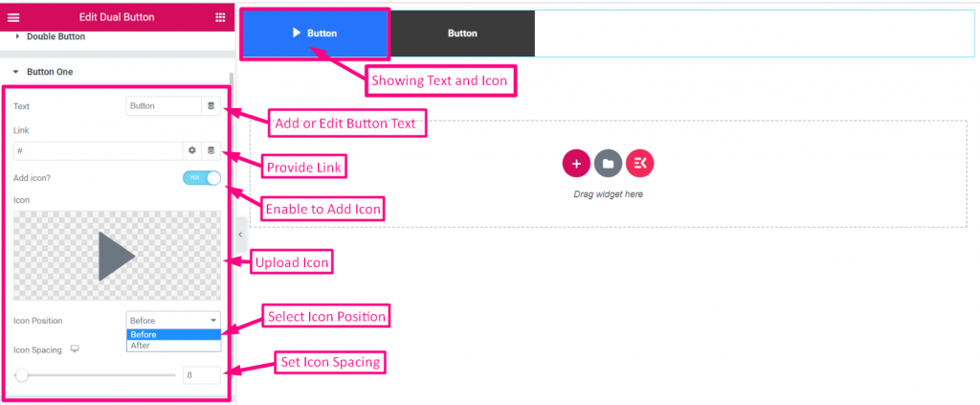This screenshot has height=405, width=980.
Task: Click the ElementsKit round icon
Action: pos(639,164)
